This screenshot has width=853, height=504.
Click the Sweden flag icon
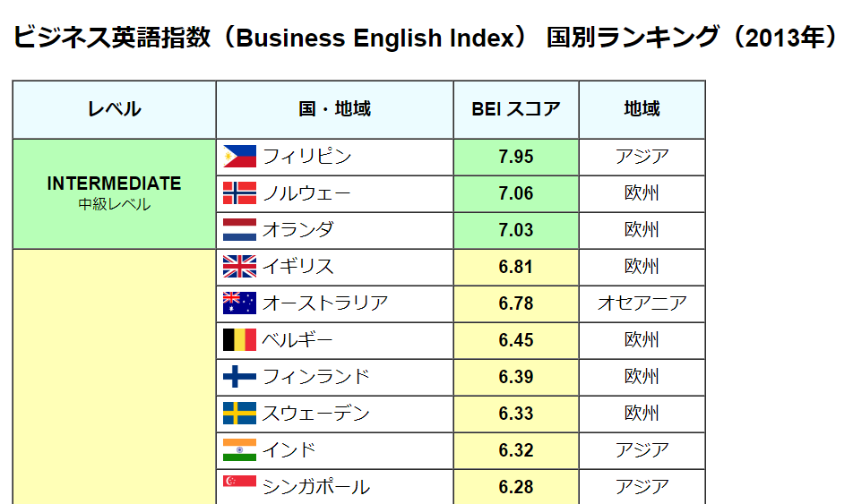click(x=239, y=414)
